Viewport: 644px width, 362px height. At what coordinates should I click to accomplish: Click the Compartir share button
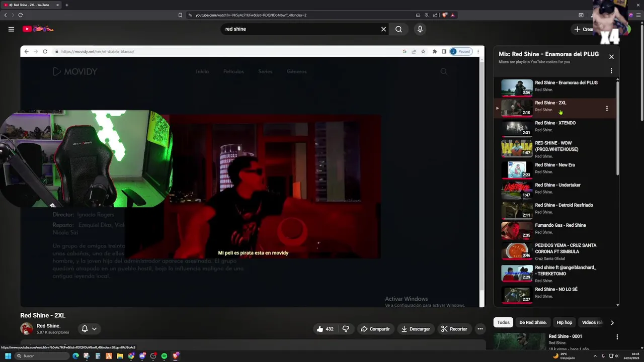pyautogui.click(x=375, y=329)
